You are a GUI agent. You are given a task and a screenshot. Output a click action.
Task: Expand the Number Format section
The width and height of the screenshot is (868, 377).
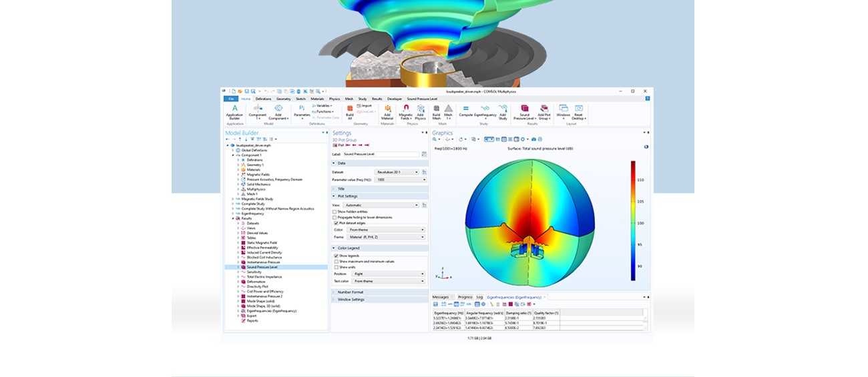click(350, 292)
